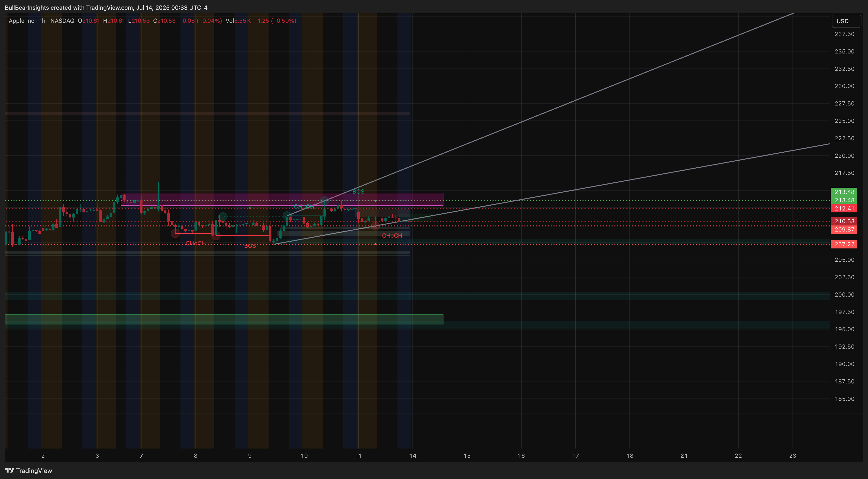
Task: Click the −0.08 (−0.04%) change value
Action: 201,21
